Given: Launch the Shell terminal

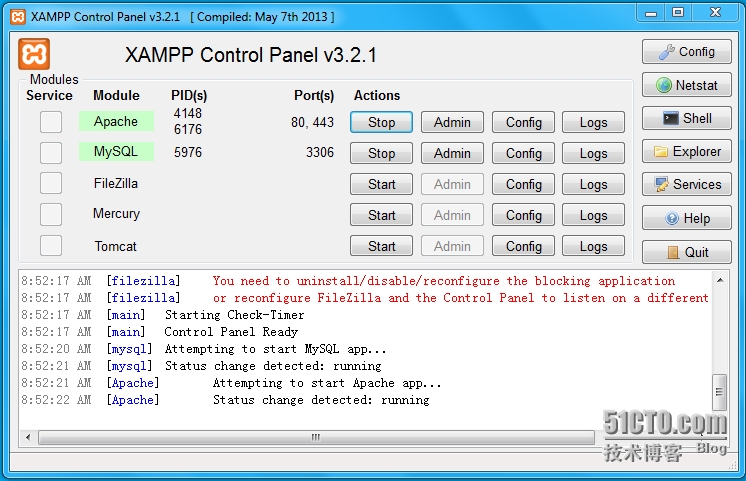Looking at the screenshot, I should pos(687,118).
